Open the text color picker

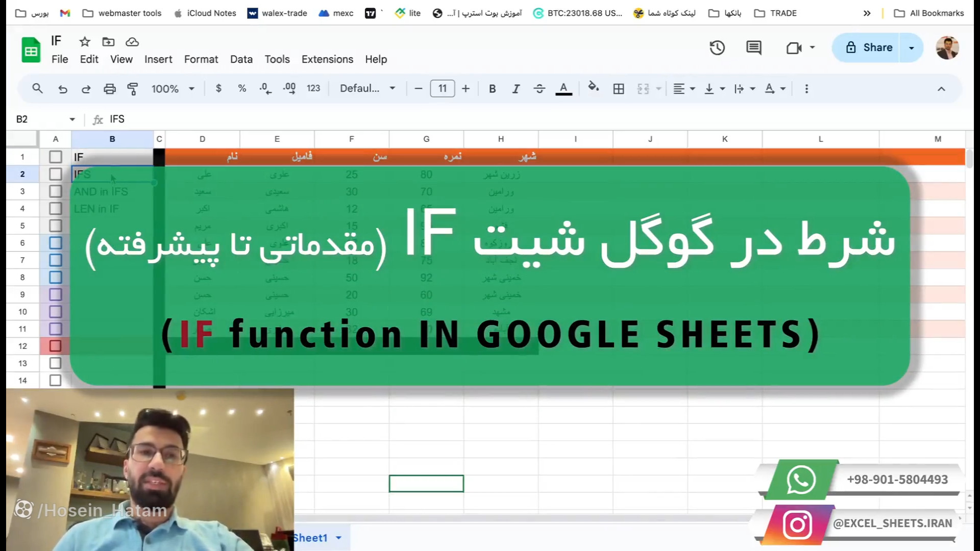tap(563, 89)
